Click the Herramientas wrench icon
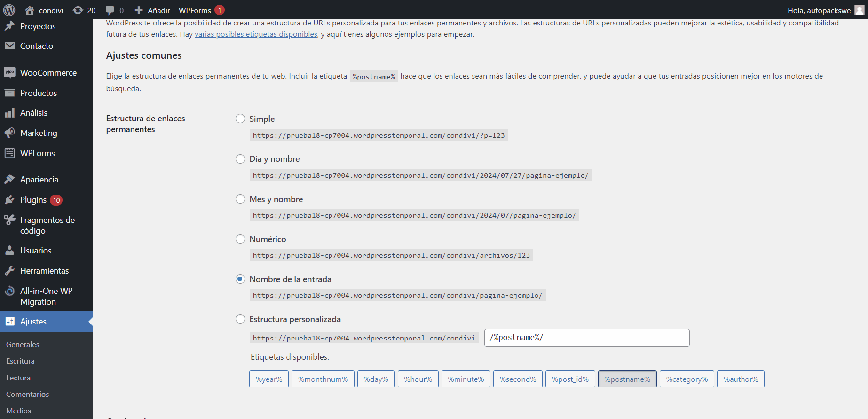 9,271
